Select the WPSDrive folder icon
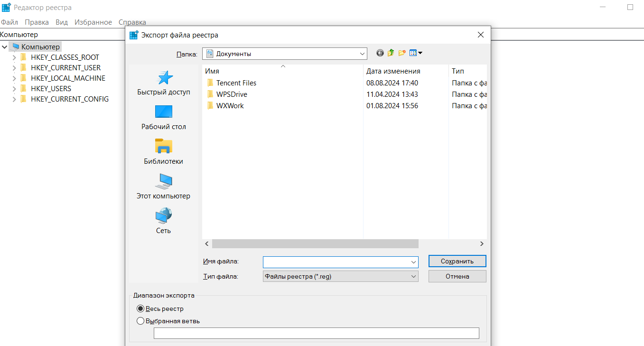 pyautogui.click(x=211, y=94)
